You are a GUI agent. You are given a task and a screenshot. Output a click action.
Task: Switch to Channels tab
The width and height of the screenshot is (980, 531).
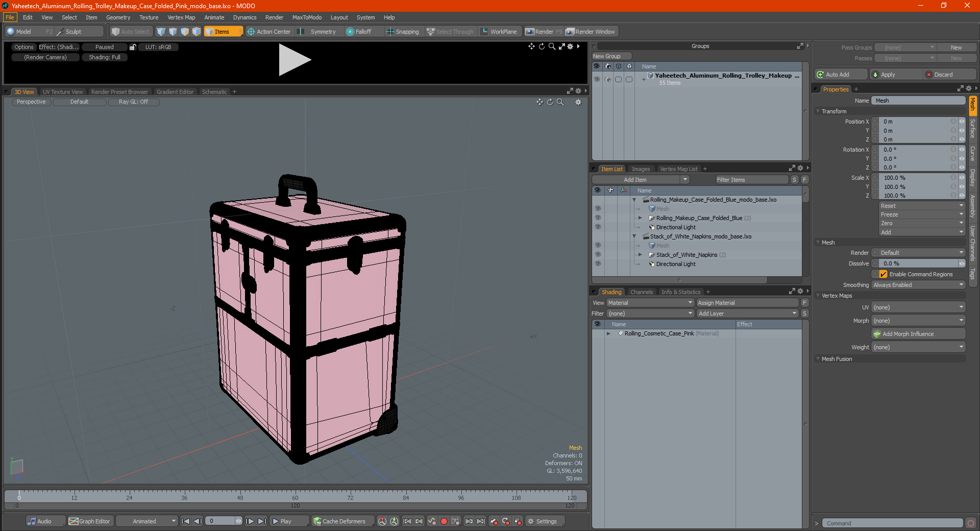642,292
